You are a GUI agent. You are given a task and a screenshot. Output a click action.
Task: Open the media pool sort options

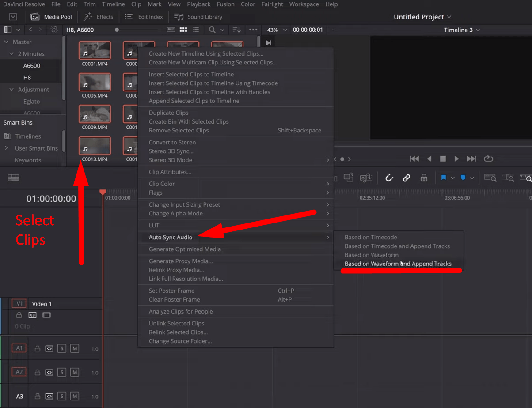click(237, 30)
